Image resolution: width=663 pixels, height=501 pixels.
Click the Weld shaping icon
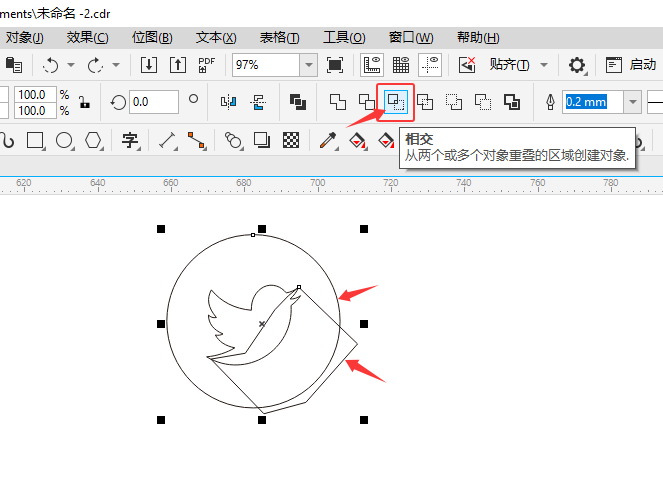[x=338, y=102]
